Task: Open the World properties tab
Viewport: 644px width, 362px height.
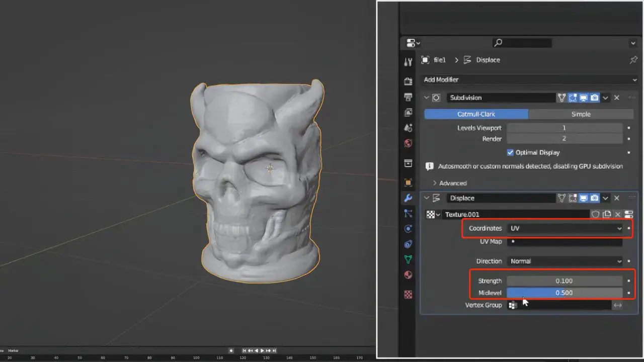Action: pyautogui.click(x=408, y=143)
